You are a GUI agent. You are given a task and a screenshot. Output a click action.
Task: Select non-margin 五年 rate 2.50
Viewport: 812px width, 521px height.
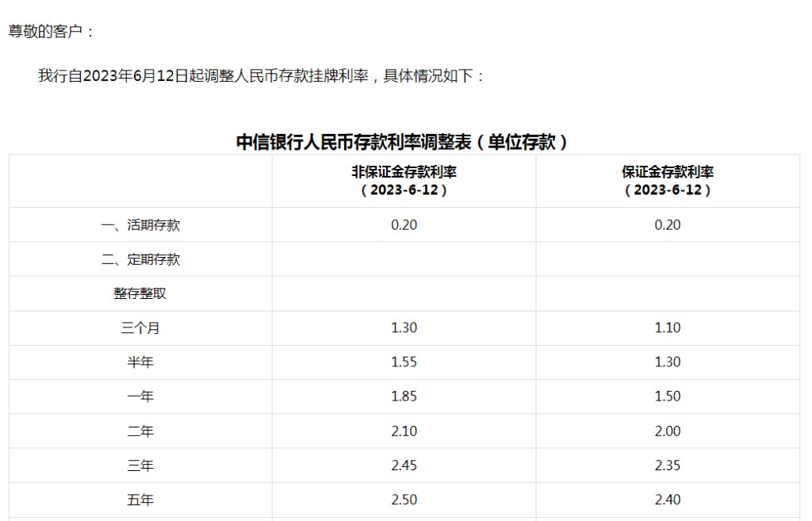click(404, 500)
